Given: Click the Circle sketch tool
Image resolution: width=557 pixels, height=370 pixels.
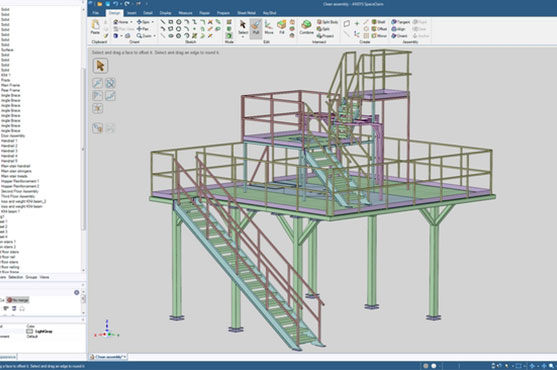Looking at the screenshot, I should (x=179, y=22).
